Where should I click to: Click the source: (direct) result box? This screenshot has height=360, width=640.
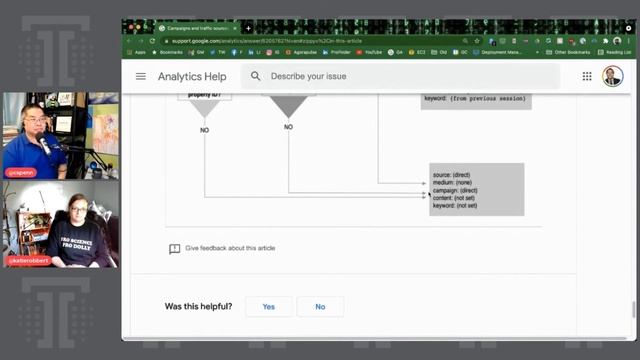477,190
